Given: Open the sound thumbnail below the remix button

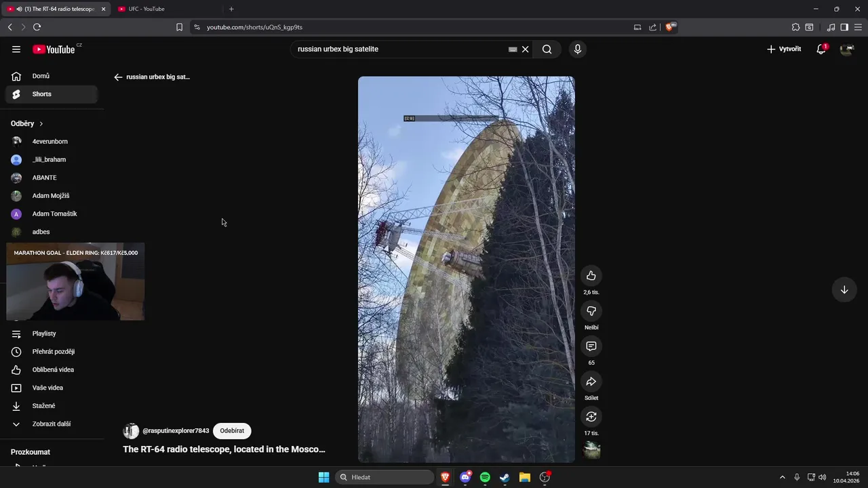Looking at the screenshot, I should tap(591, 450).
